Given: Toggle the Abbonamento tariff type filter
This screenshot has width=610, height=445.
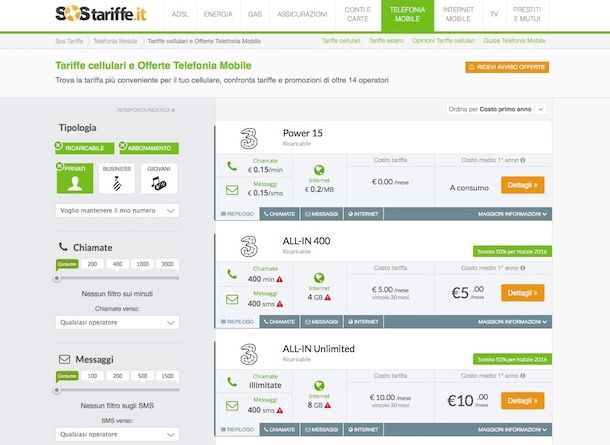Looking at the screenshot, I should [x=149, y=148].
